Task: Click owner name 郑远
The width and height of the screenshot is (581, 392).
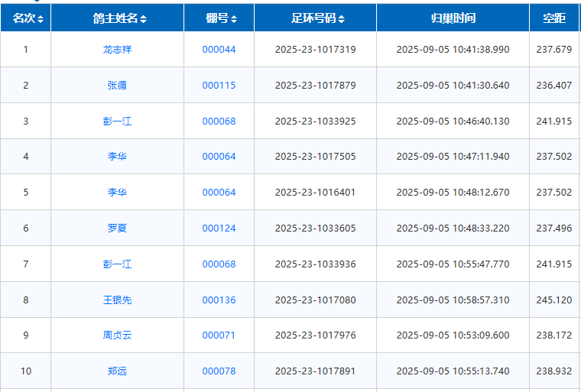Action: tap(117, 371)
